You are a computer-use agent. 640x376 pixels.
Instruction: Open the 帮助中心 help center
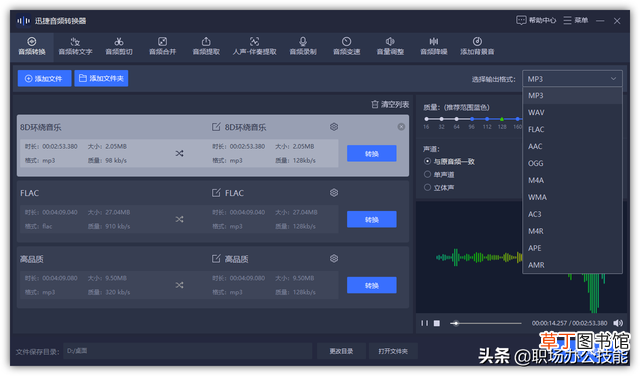point(536,20)
